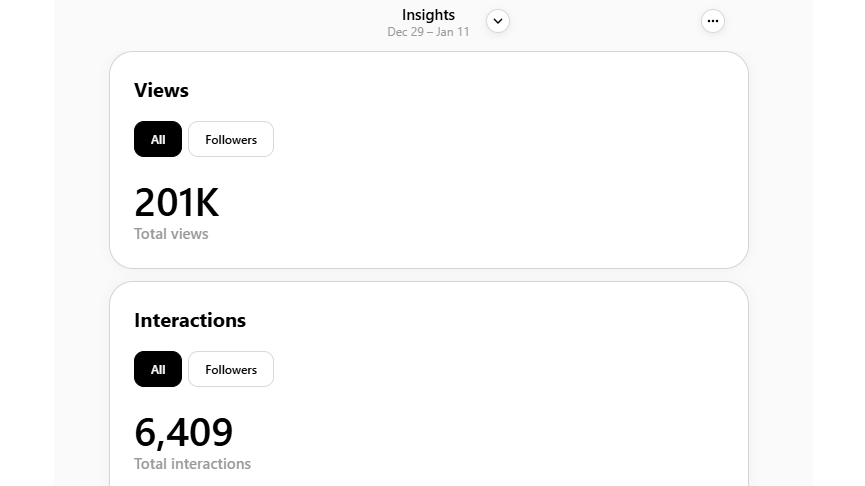Open the Insights date range chevron dropdown

[x=497, y=21]
